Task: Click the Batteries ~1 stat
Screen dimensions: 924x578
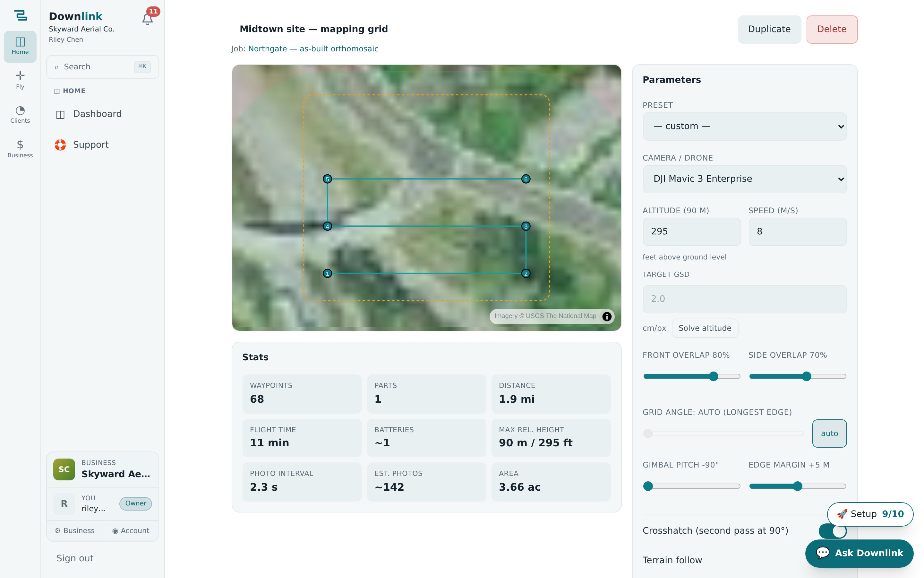Action: 426,438
